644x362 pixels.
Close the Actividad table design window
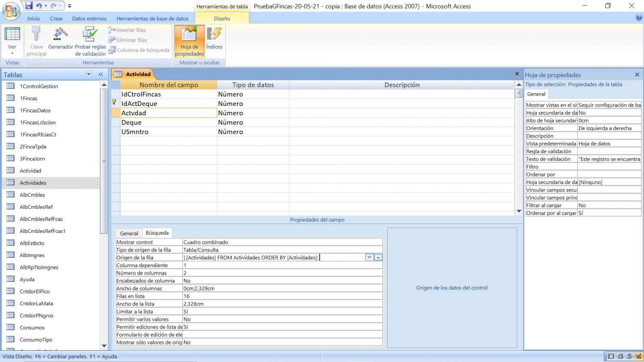[x=517, y=74]
